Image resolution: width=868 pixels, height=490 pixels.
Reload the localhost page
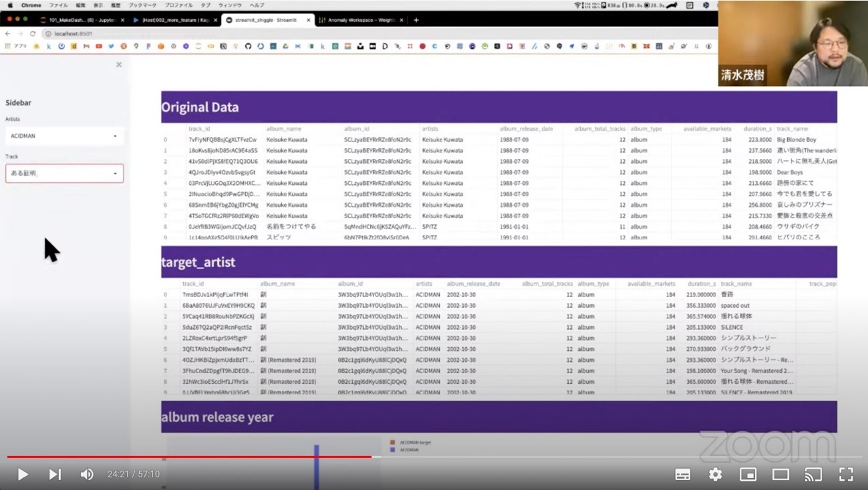[32, 33]
